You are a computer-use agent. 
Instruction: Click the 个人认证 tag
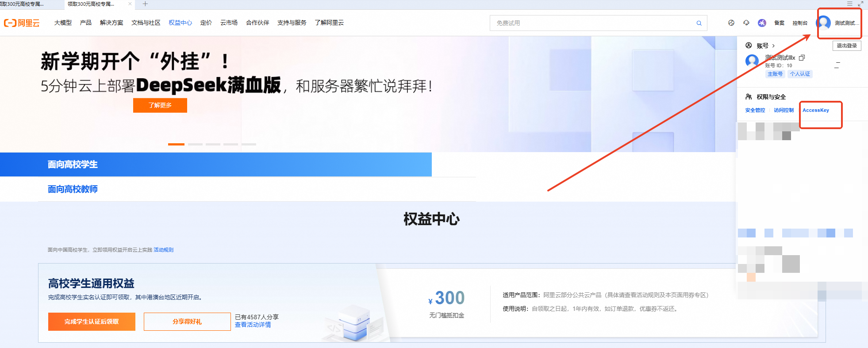(x=800, y=74)
